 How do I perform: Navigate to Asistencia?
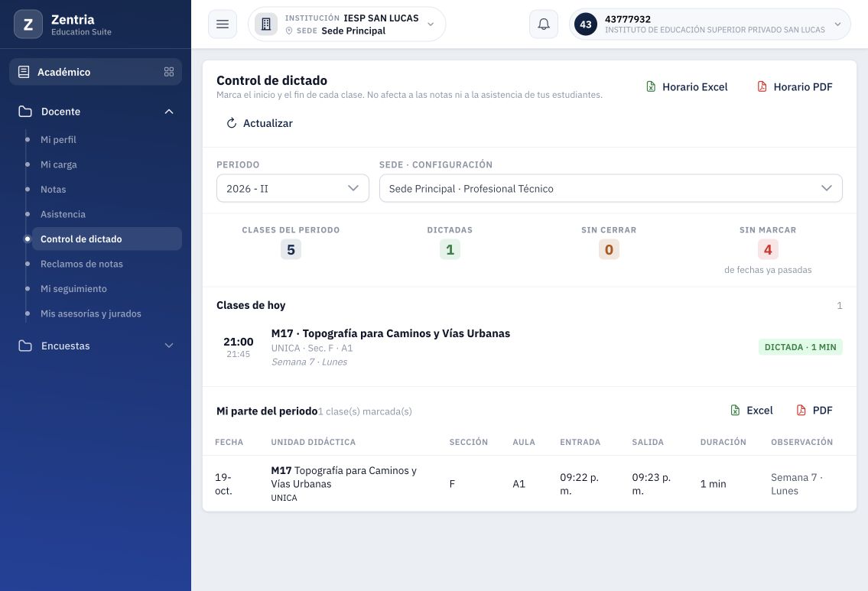pos(63,214)
